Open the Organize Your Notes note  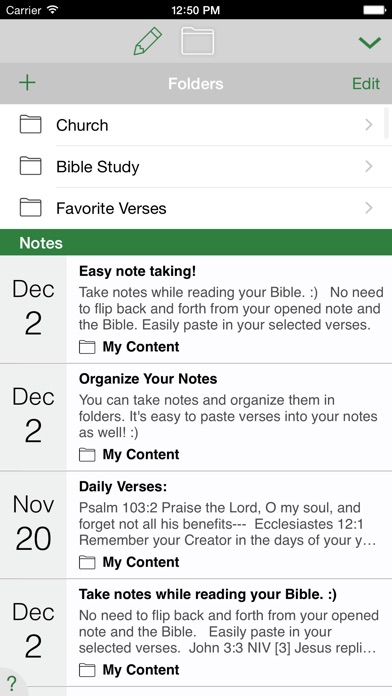[x=196, y=417]
